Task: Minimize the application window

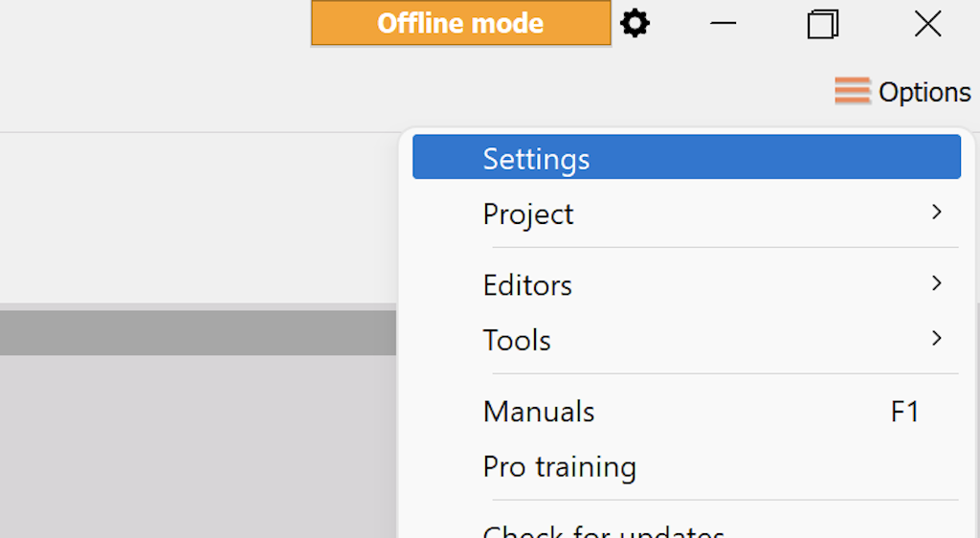Action: point(724,24)
